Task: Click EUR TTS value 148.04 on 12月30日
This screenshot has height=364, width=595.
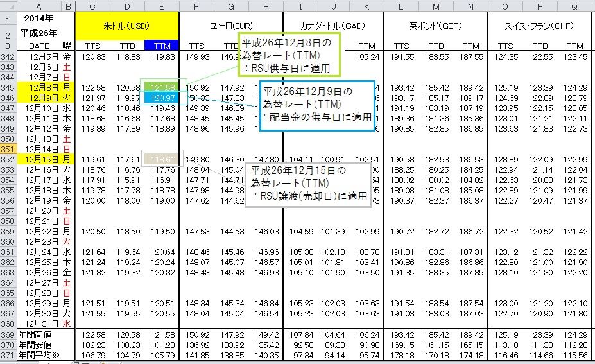Action: tap(197, 313)
